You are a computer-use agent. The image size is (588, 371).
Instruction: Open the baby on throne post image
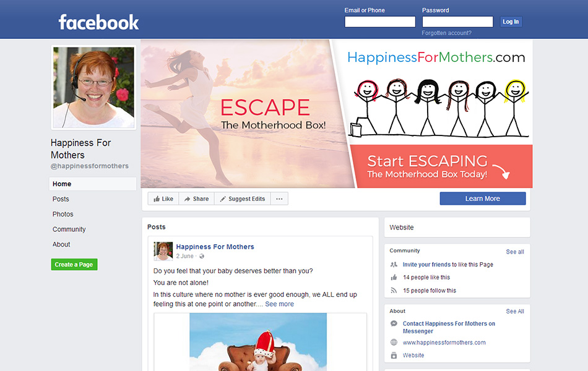click(258, 342)
